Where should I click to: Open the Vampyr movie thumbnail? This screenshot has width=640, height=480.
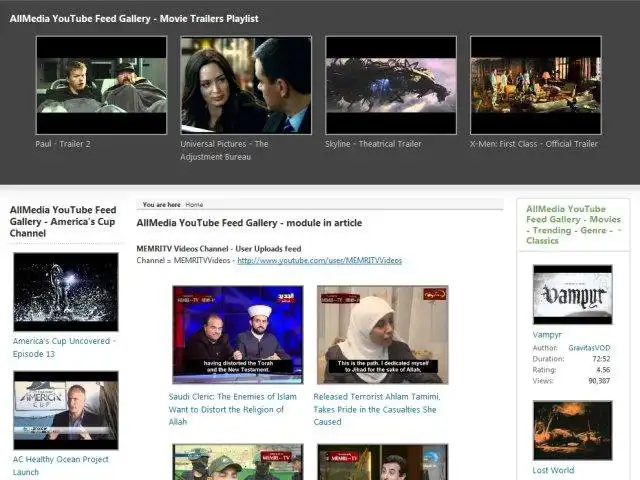coord(573,294)
